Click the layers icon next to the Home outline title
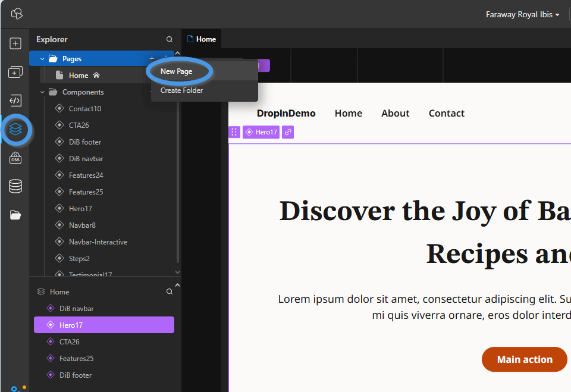571x392 pixels. [41, 291]
